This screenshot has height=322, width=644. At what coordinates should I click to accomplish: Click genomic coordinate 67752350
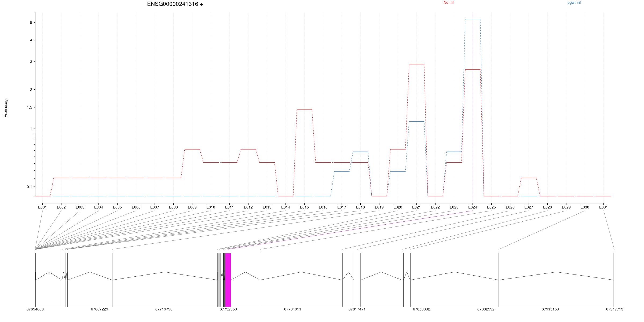tap(228, 309)
